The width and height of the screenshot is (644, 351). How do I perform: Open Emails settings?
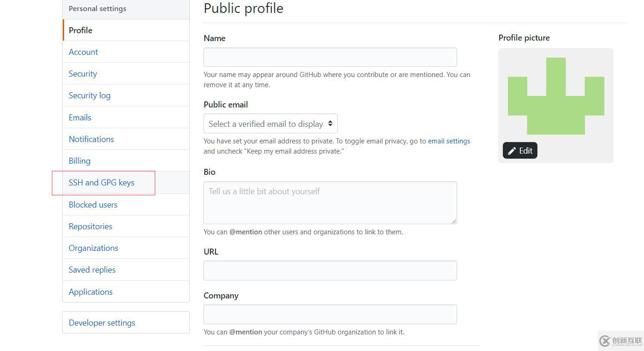(126, 117)
